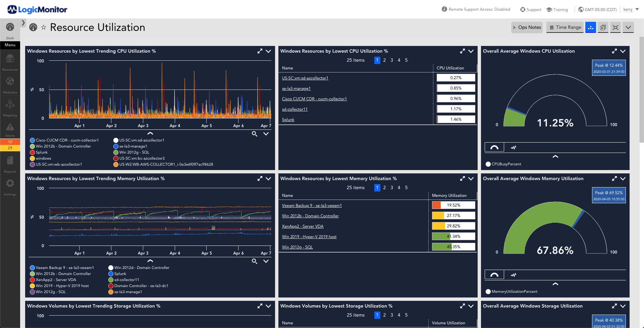The image size is (644, 328).
Task: View Alerts from the left sidebar
Action: click(x=10, y=129)
